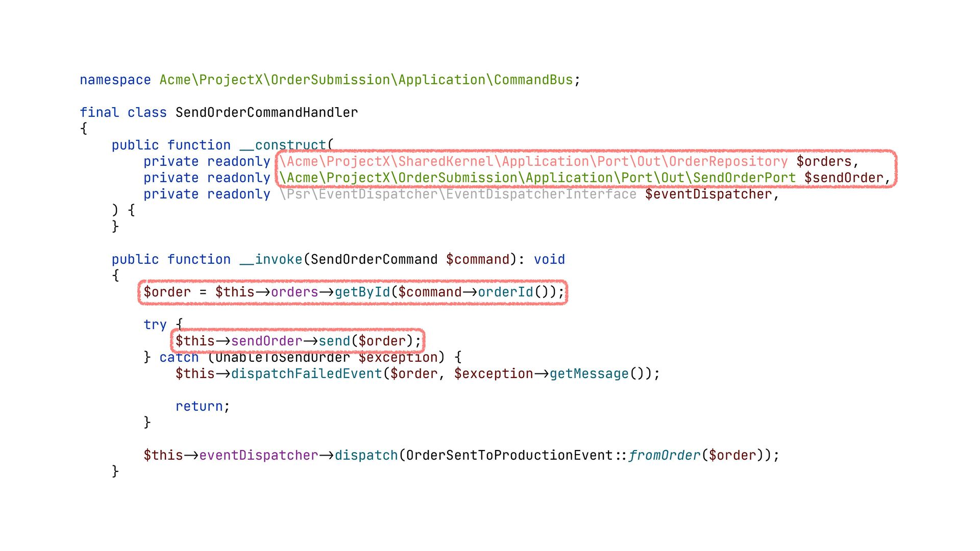Click the namespace keyword at the top

[115, 80]
